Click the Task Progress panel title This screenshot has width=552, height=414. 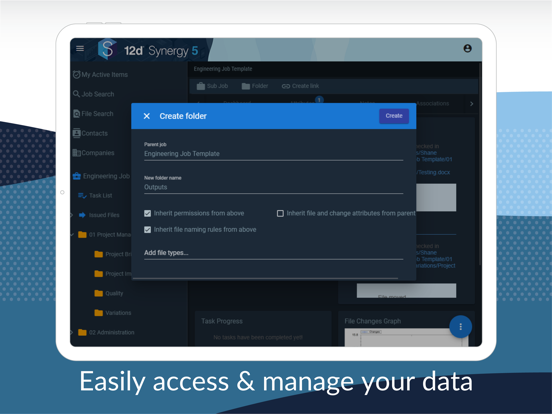pos(222,321)
